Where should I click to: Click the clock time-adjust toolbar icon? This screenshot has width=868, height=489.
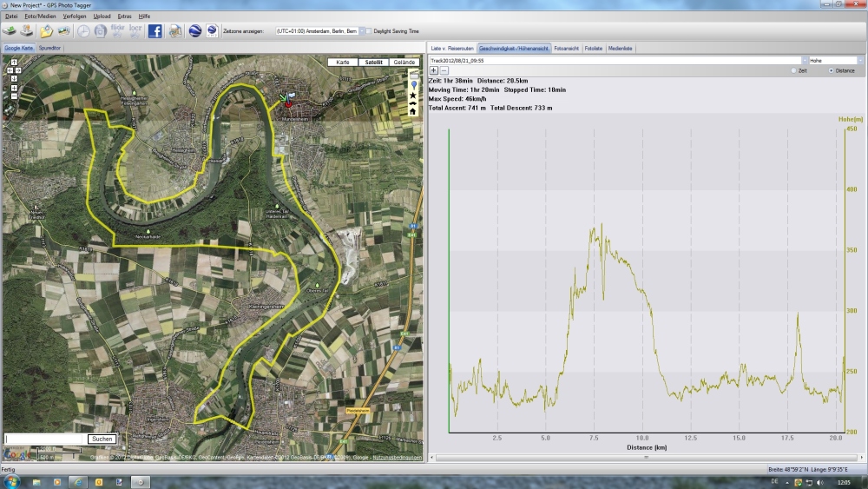pos(84,30)
